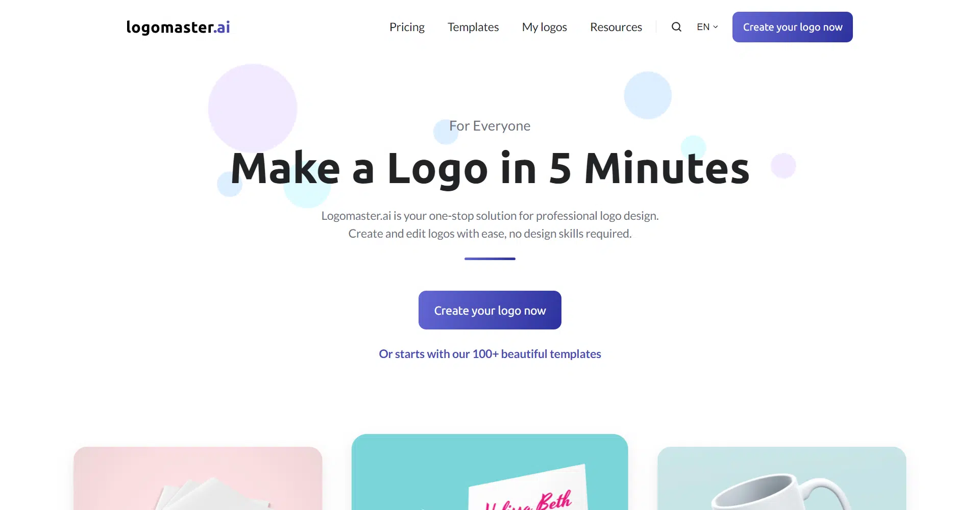
Task: Click the large center Create your logo now button
Action: 490,310
